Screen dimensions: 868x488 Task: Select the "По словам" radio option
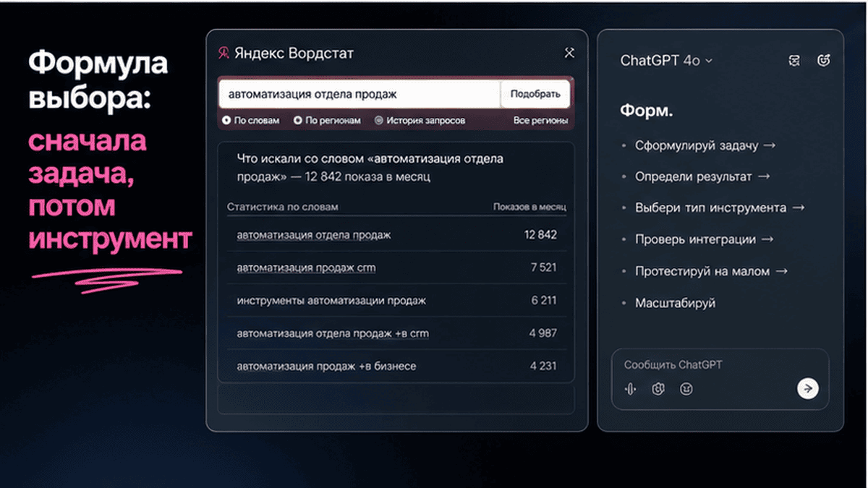251,121
